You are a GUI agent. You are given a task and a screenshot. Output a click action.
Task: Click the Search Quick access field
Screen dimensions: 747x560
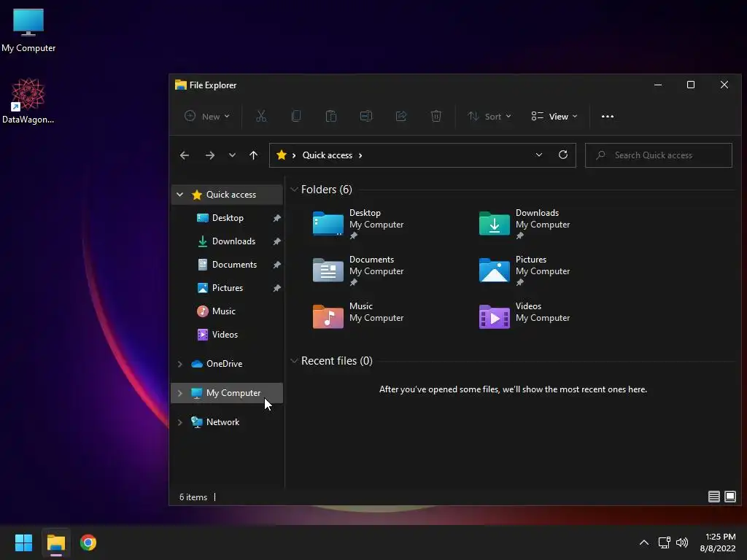pos(659,155)
